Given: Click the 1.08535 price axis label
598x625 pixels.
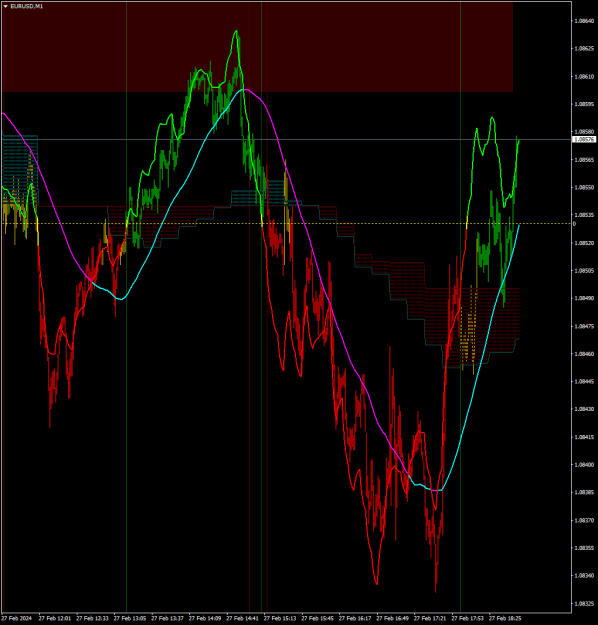Looking at the screenshot, I should coord(584,215).
